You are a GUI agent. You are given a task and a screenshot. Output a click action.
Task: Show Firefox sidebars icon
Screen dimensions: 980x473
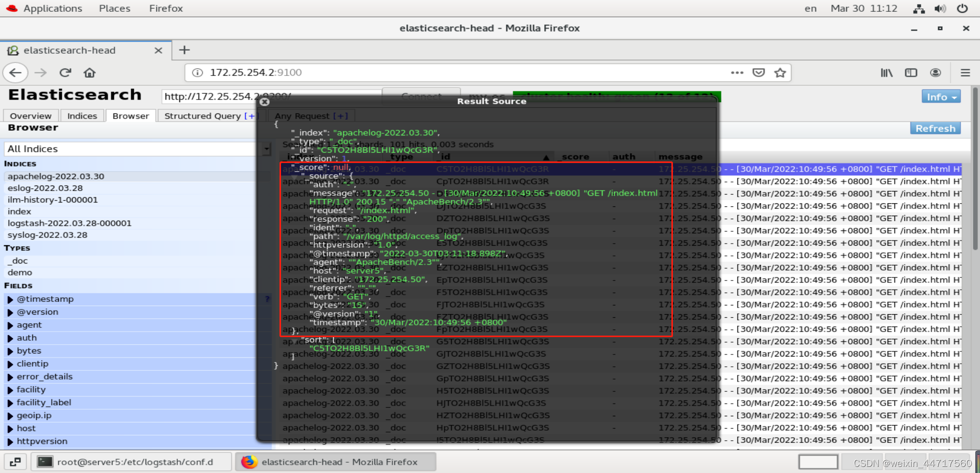click(x=911, y=73)
